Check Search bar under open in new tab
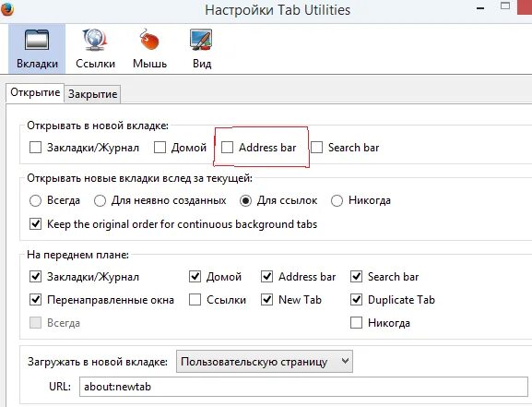The width and height of the screenshot is (532, 407). coord(316,148)
